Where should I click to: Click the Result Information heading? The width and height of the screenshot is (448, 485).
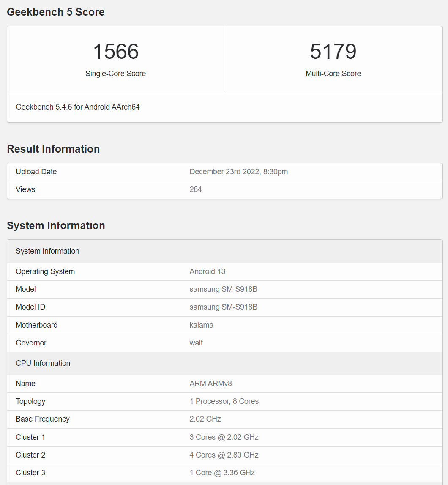(x=53, y=149)
